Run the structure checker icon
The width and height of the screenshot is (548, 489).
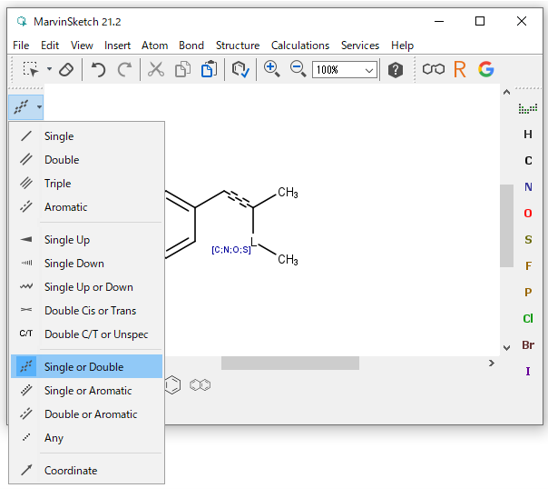click(240, 69)
